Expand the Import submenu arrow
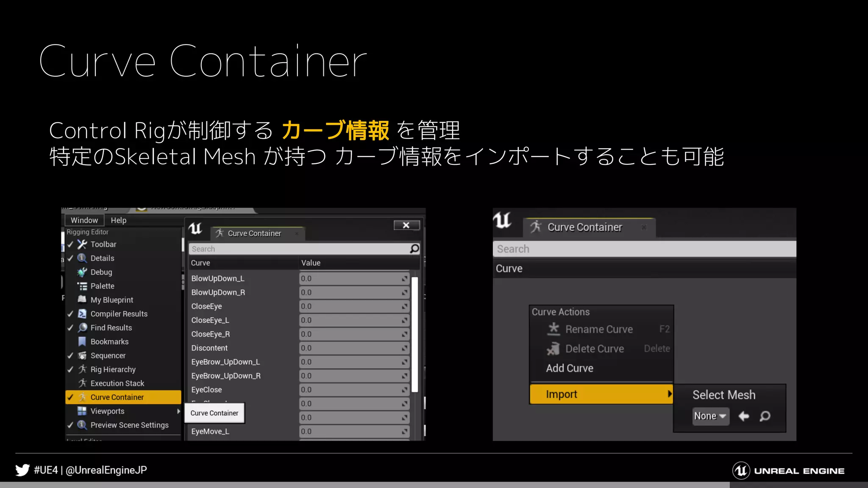This screenshot has width=868, height=488. [x=669, y=394]
